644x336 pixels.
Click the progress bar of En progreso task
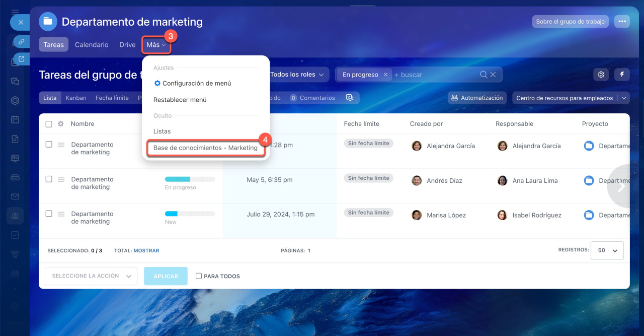pyautogui.click(x=190, y=179)
